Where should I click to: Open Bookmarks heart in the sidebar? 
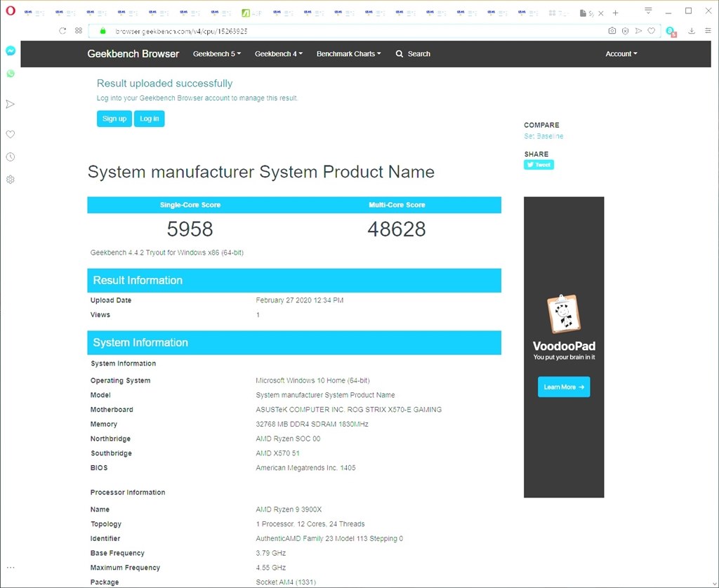pyautogui.click(x=11, y=134)
